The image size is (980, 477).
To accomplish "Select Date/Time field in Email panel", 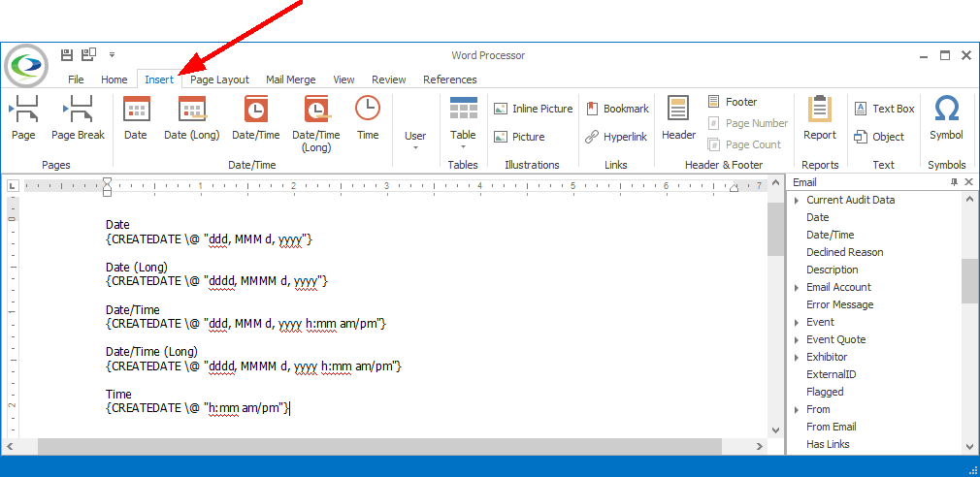I will 830,235.
